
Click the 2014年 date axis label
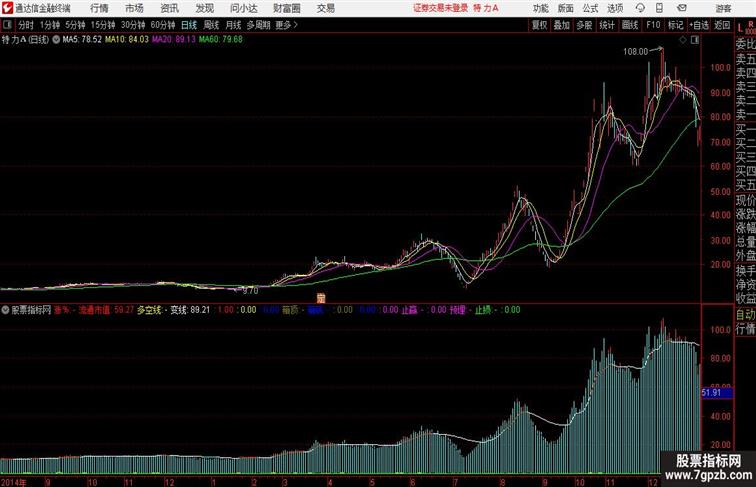[x=14, y=482]
